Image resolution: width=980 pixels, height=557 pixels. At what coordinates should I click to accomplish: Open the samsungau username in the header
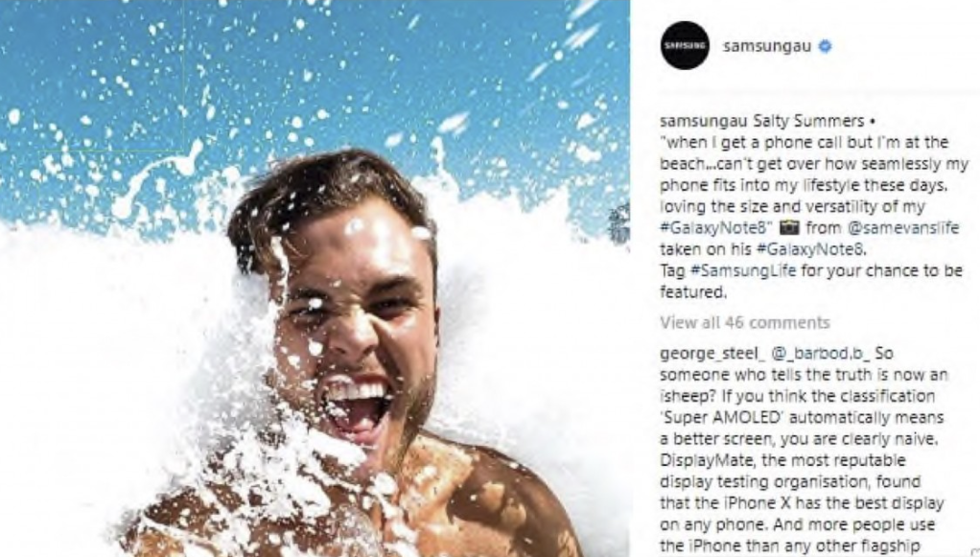(767, 46)
